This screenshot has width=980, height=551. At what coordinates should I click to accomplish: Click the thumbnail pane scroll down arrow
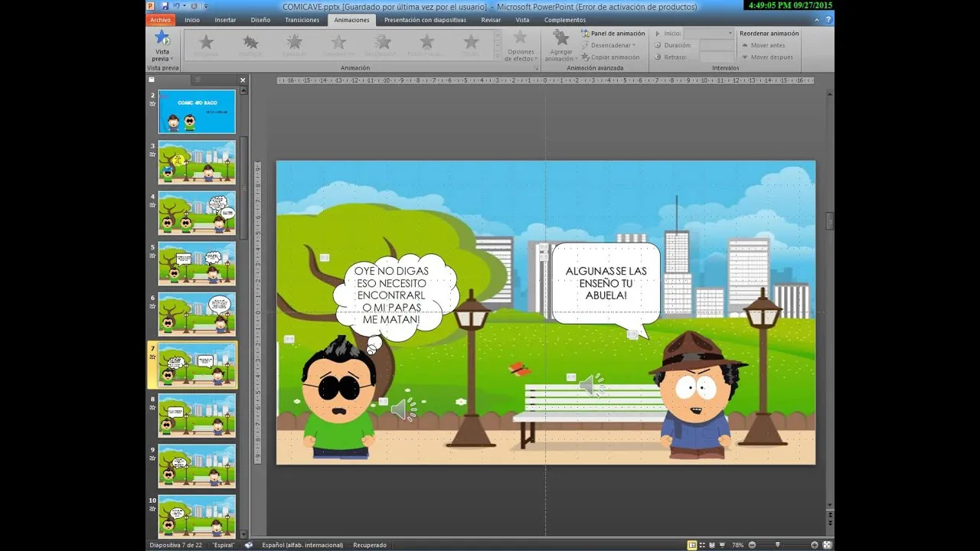click(x=243, y=534)
